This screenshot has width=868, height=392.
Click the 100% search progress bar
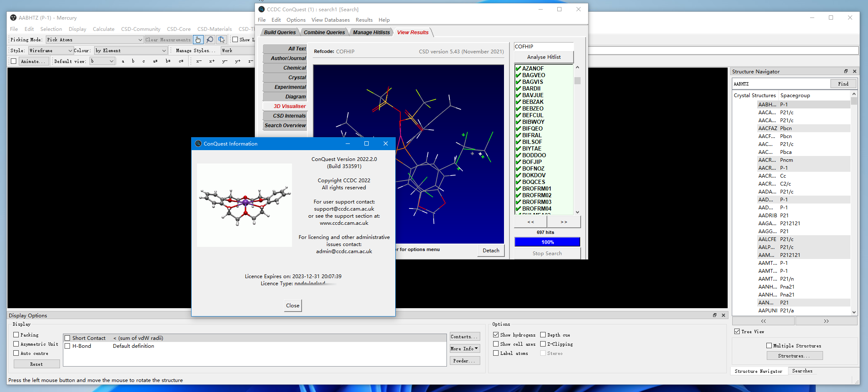[x=547, y=242]
